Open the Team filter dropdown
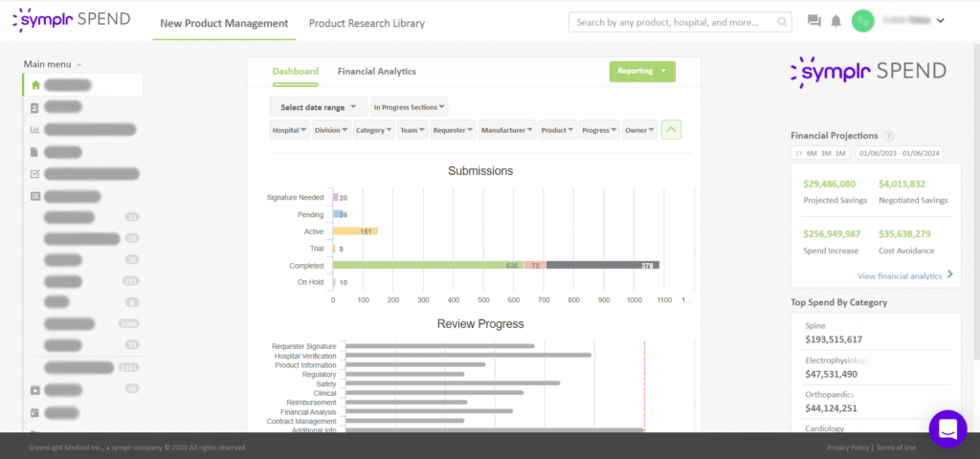 point(412,130)
